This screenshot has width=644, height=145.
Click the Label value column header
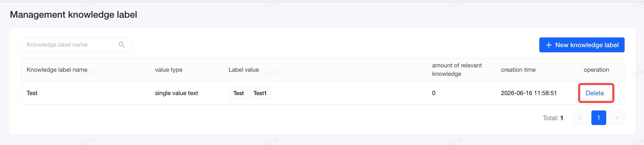[244, 70]
